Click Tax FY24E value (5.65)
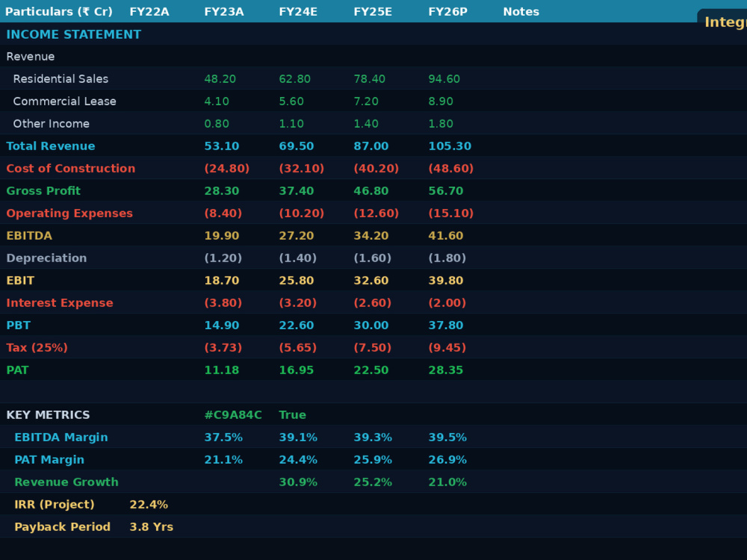Viewport: 747px width, 560px height. [x=298, y=348]
